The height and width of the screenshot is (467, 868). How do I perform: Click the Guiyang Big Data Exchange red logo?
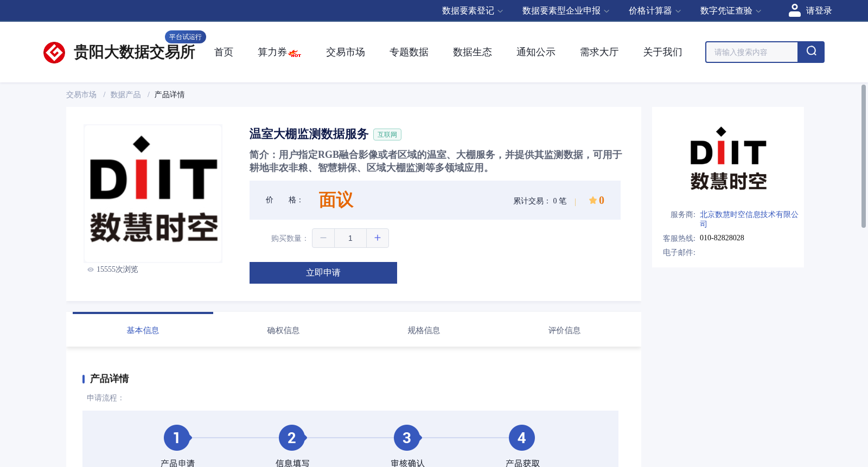coord(54,53)
